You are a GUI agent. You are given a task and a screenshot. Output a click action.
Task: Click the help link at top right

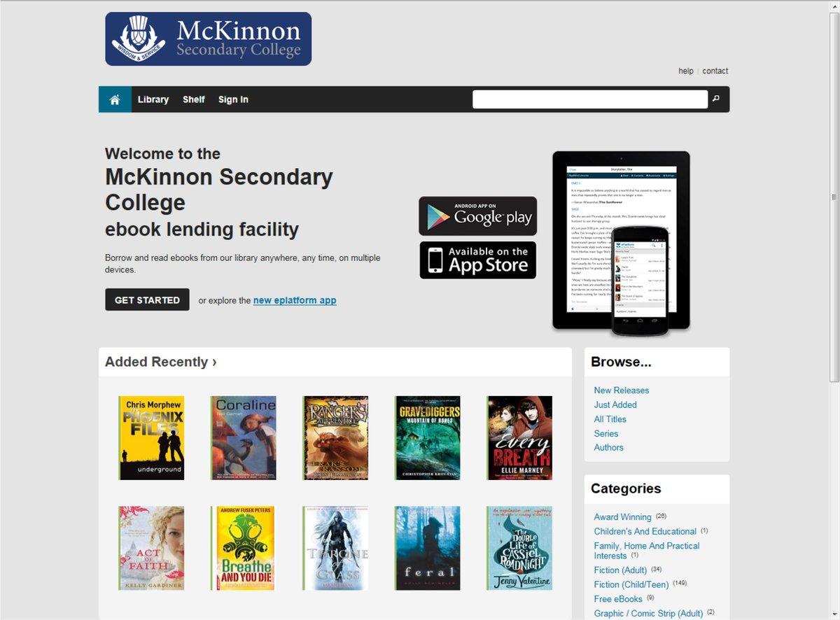[x=686, y=71]
